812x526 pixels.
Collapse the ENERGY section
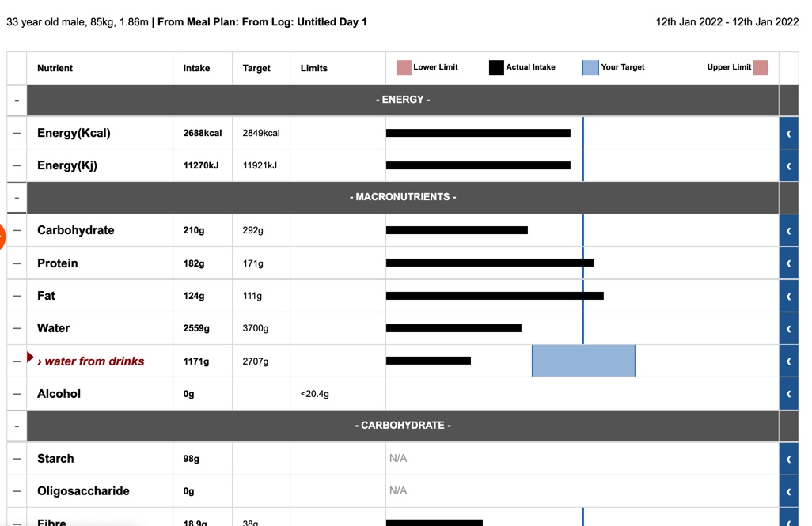pyautogui.click(x=17, y=100)
